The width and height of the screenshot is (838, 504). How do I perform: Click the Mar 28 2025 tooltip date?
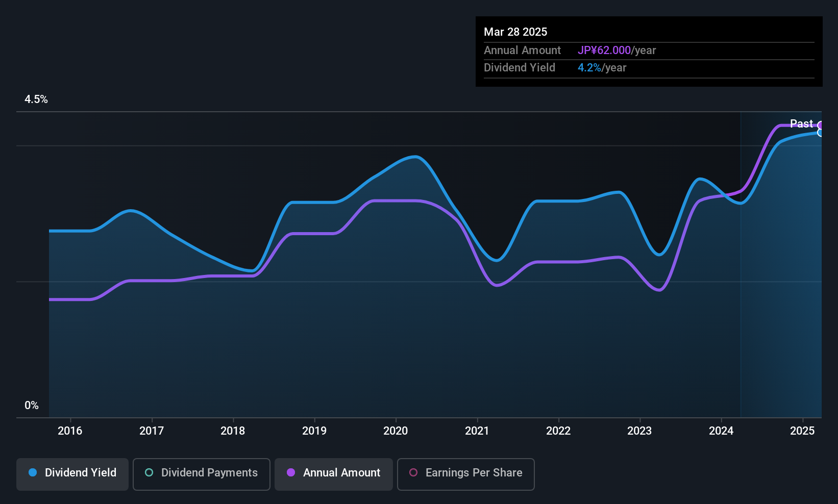(515, 32)
